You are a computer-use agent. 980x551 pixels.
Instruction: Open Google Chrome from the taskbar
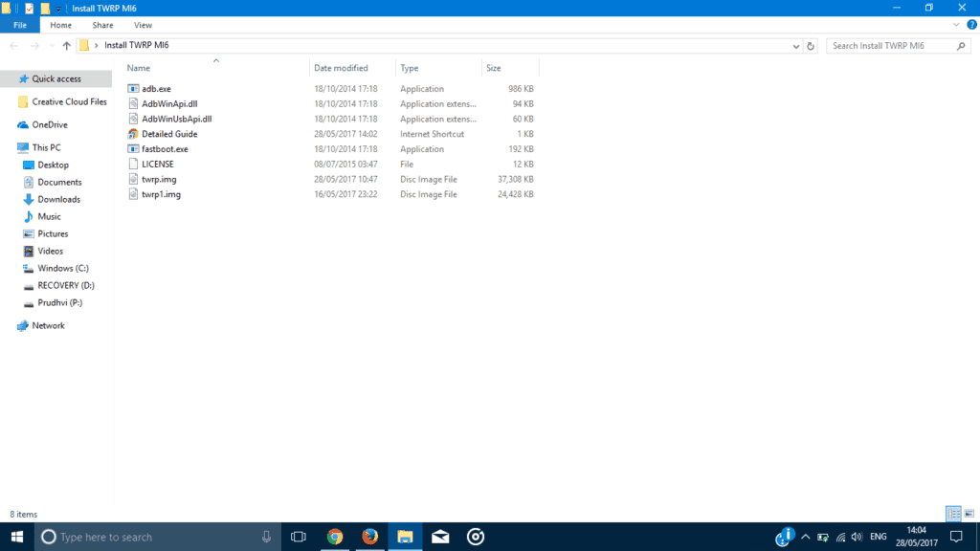point(335,537)
